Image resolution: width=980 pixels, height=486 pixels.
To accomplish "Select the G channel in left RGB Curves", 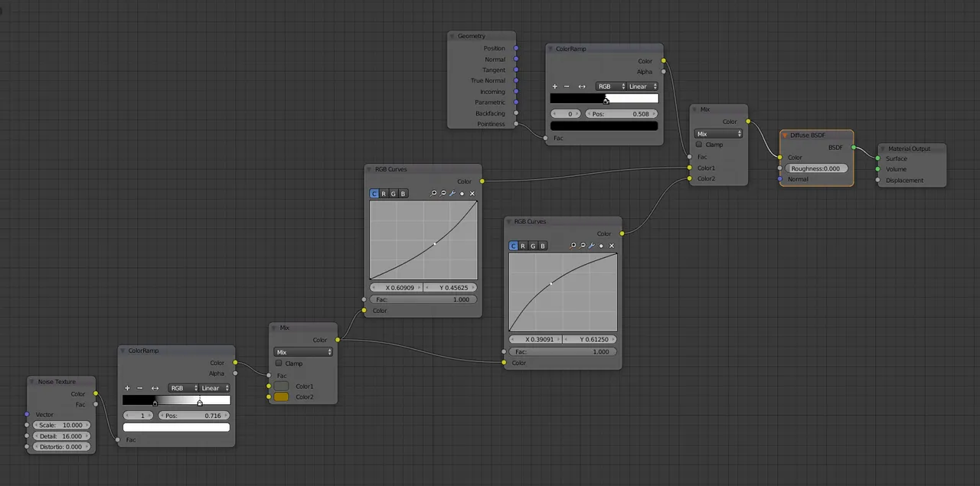I will point(394,194).
